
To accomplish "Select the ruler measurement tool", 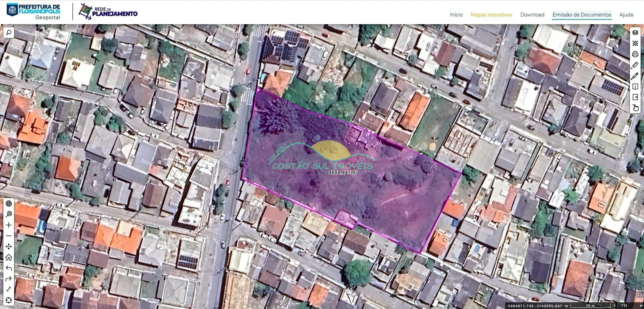I will pyautogui.click(x=635, y=65).
